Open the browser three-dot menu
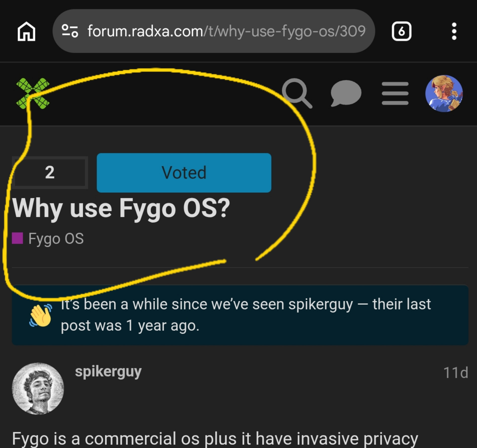This screenshot has height=448, width=477. pyautogui.click(x=454, y=31)
